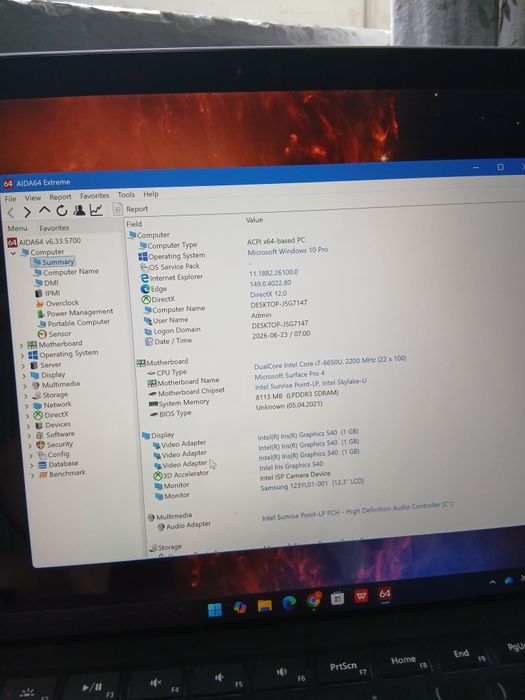This screenshot has width=525, height=700.
Task: Click the Up arrow in the toolbar
Action: 44,211
